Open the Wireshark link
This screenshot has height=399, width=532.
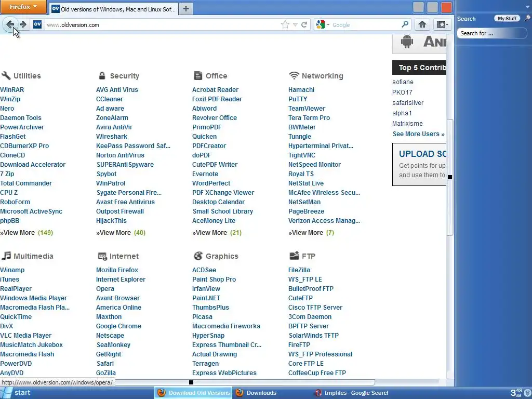pyautogui.click(x=111, y=137)
